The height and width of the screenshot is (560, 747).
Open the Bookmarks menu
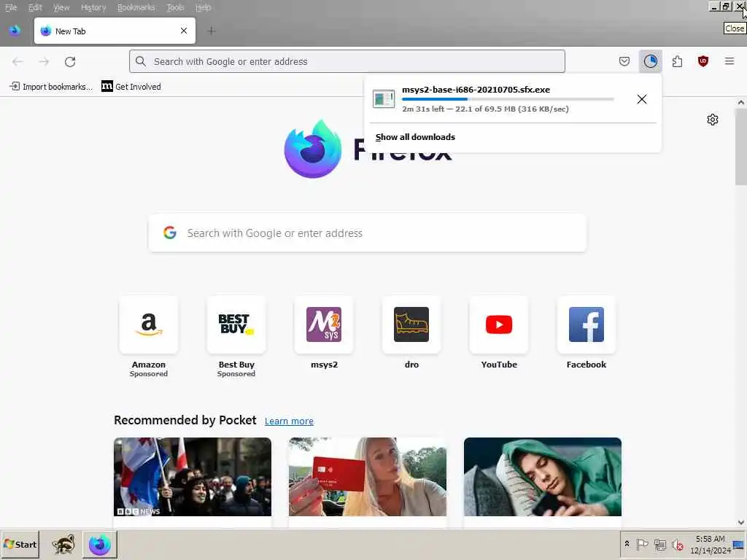(136, 7)
